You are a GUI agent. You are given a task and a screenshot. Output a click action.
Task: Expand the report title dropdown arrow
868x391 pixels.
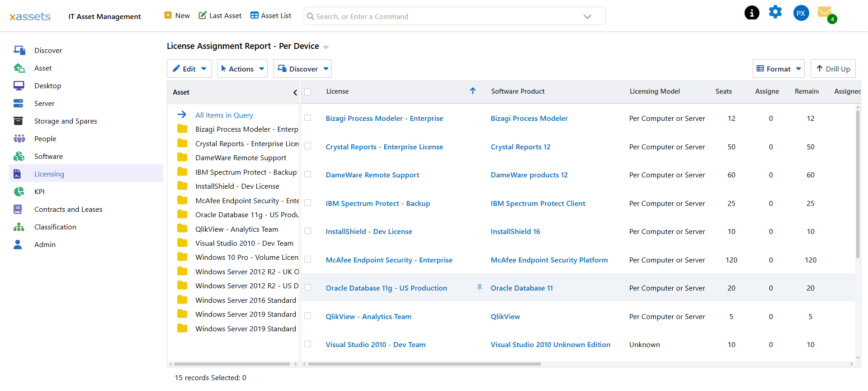(326, 47)
